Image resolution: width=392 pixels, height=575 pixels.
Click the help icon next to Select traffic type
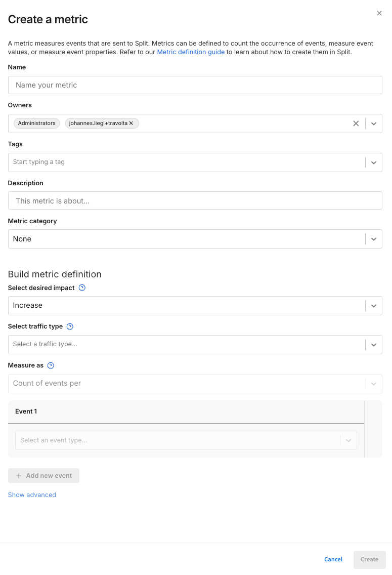[x=70, y=326]
